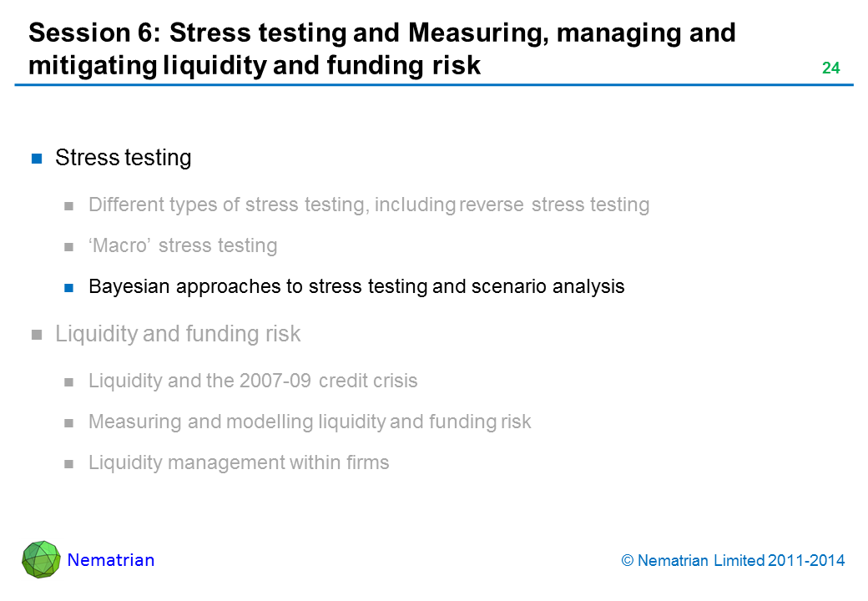Viewport: 868px width, 601px height.
Task: Click the bullet beside Measuring and modelling liquidity
Action: (x=70, y=423)
